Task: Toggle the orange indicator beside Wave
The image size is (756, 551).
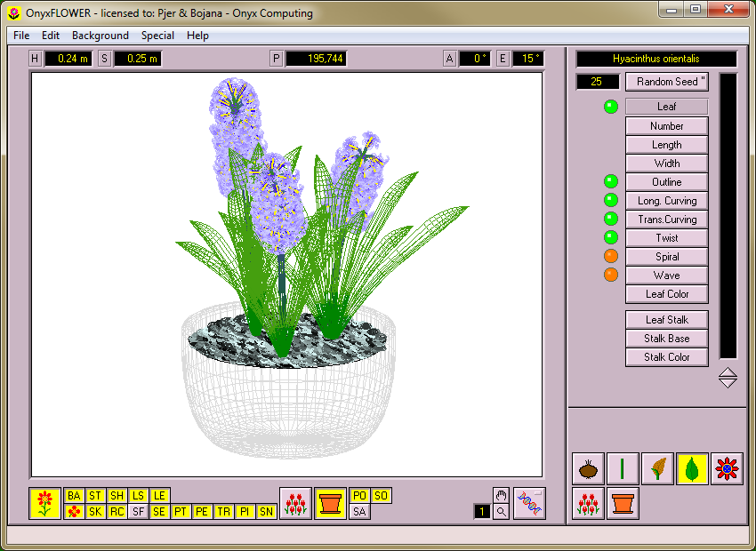Action: click(x=611, y=275)
